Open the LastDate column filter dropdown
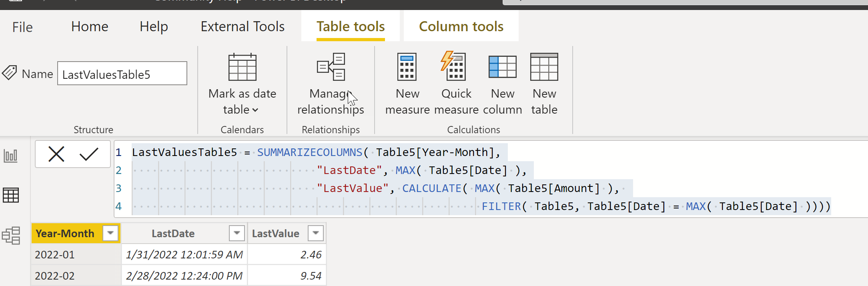The image size is (868, 286). (237, 233)
